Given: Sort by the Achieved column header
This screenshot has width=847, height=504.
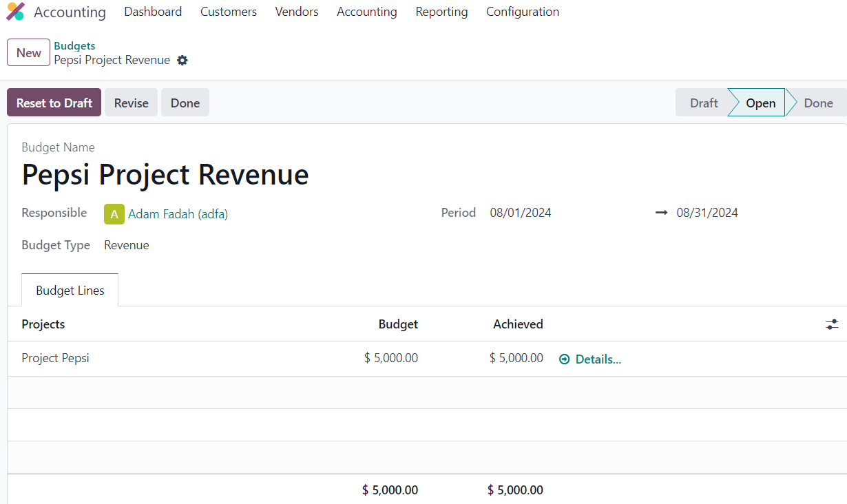Looking at the screenshot, I should [518, 324].
